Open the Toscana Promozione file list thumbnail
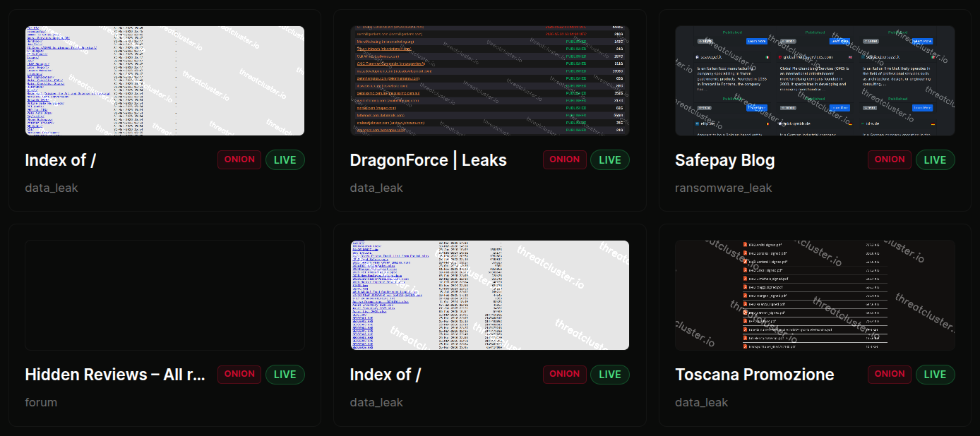Viewport: 980px width, 436px height. point(815,295)
